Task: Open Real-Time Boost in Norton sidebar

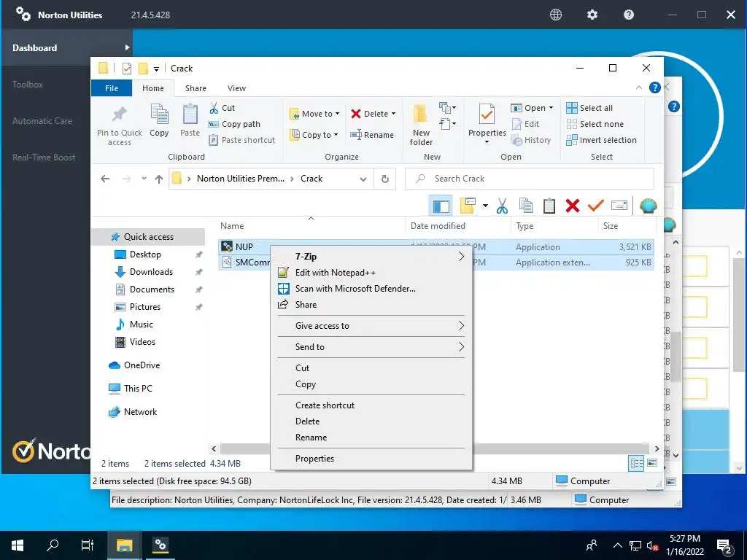Action: point(44,157)
